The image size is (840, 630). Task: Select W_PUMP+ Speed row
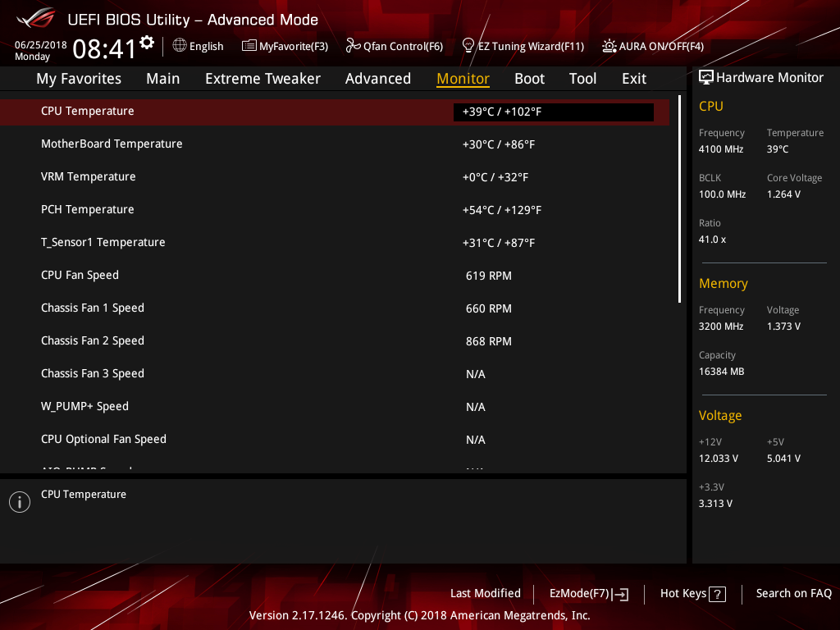click(x=335, y=407)
